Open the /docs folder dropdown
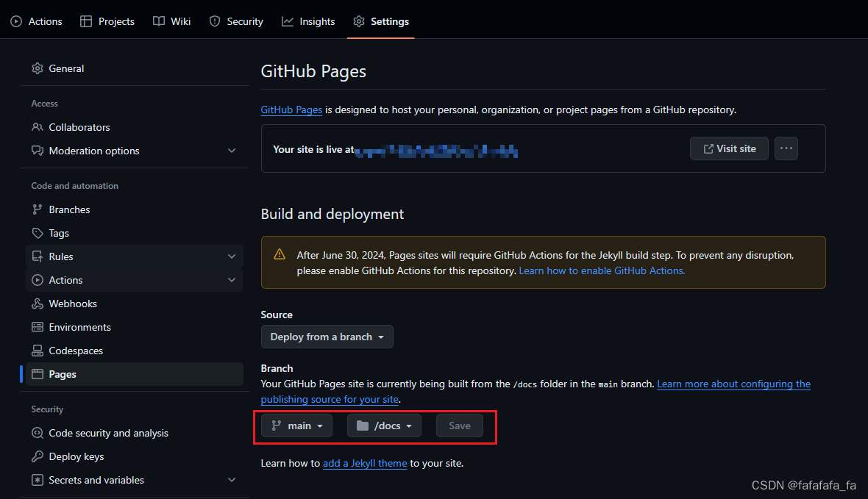Image resolution: width=868 pixels, height=499 pixels. click(x=384, y=426)
